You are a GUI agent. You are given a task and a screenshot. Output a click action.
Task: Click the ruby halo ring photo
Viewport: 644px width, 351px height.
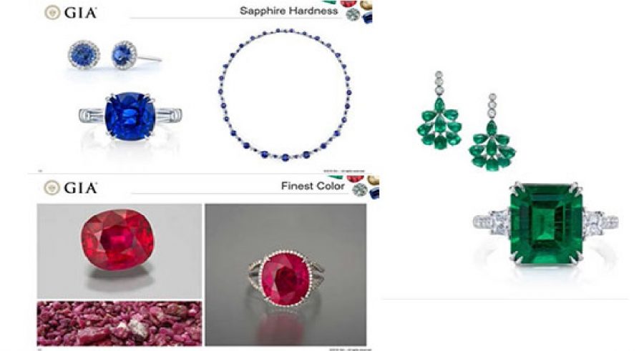click(286, 275)
